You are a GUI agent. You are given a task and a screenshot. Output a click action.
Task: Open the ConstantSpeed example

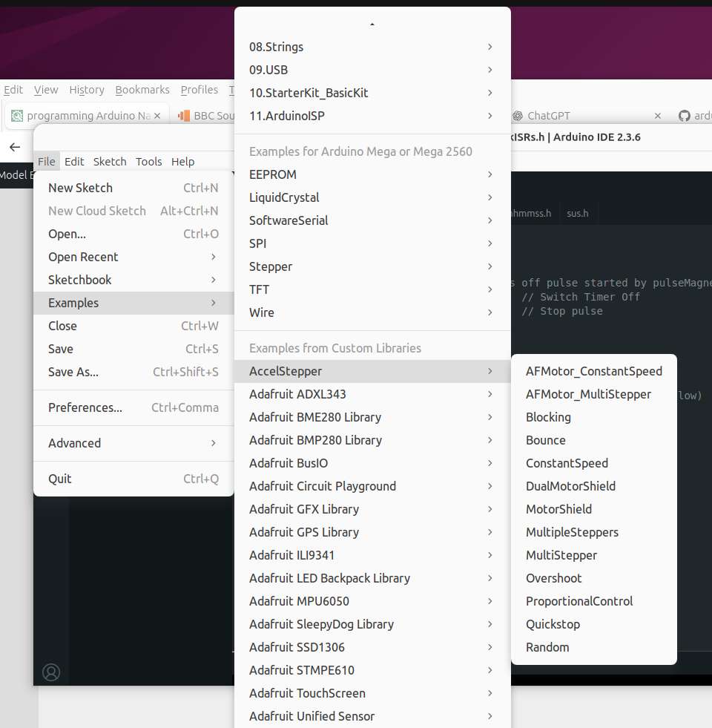593,463
